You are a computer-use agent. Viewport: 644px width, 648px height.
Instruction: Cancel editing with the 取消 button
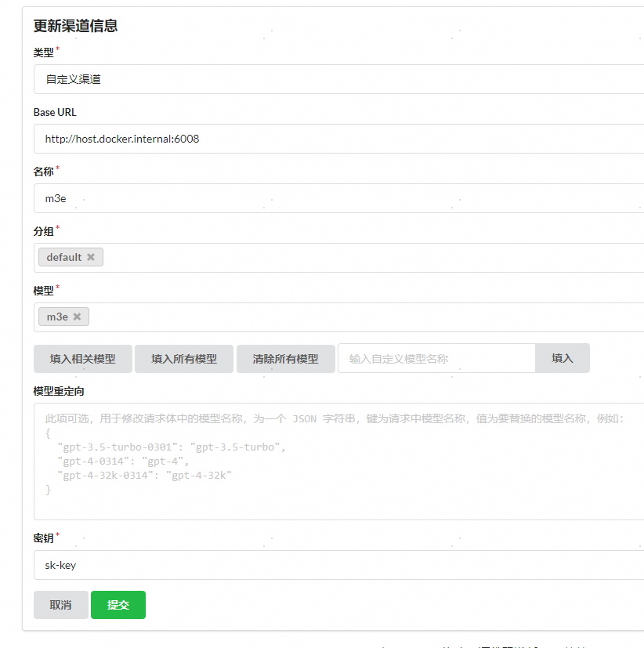pyautogui.click(x=60, y=605)
